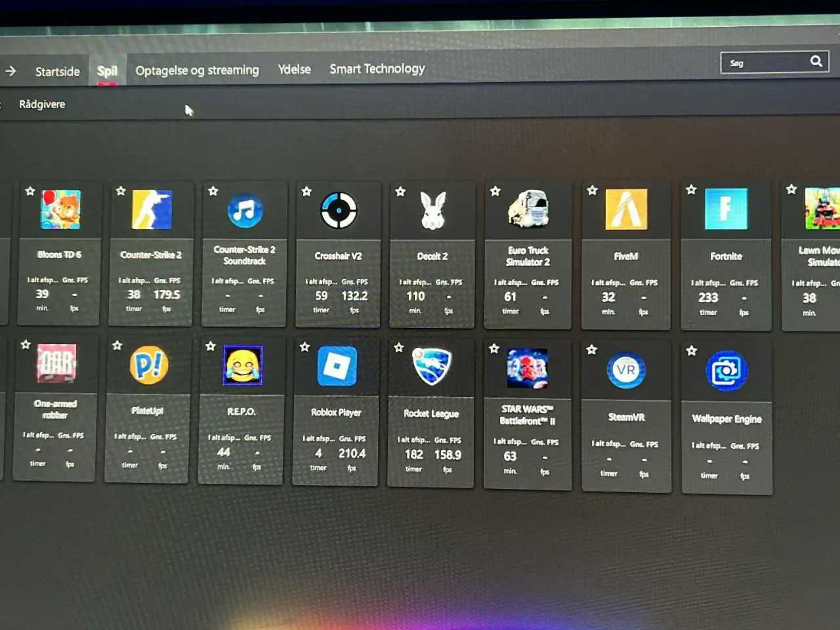Select the Rocket League shield icon
840x630 pixels.
coord(432,366)
